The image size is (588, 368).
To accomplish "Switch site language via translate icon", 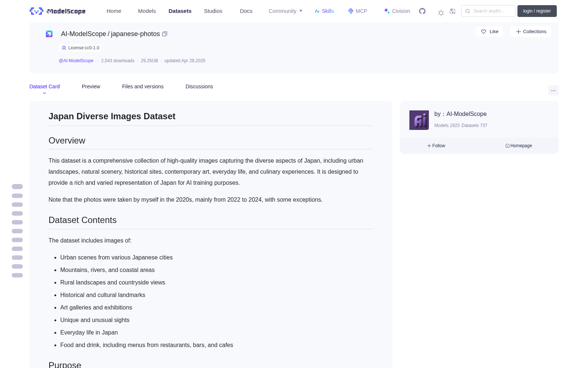I will pos(452,11).
